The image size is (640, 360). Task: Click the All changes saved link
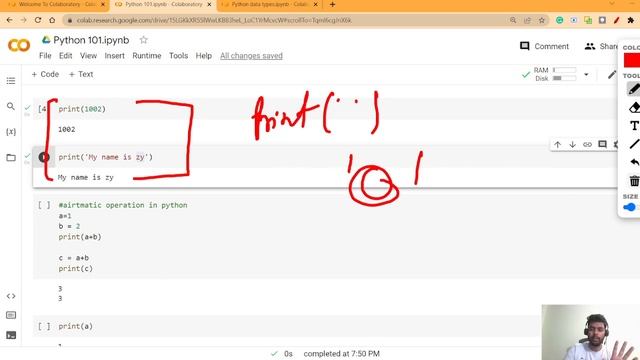tap(251, 56)
